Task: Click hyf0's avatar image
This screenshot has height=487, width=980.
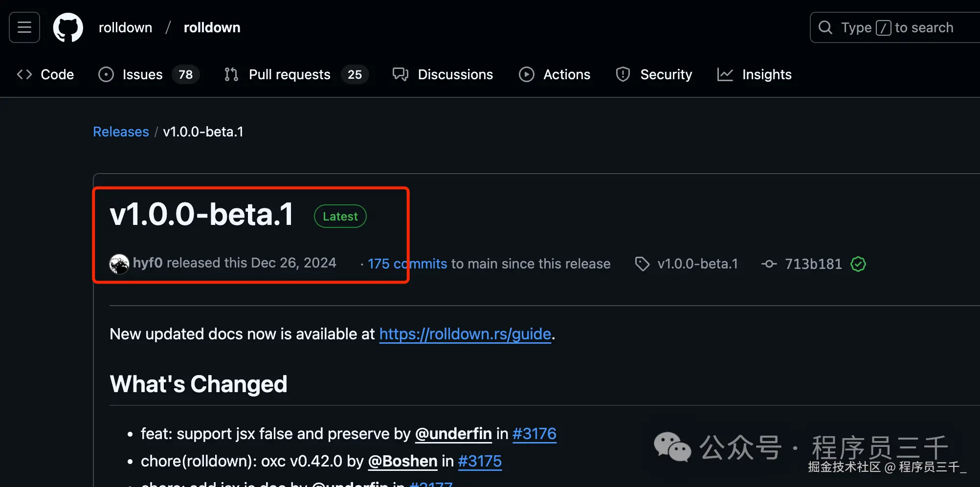Action: 119,264
